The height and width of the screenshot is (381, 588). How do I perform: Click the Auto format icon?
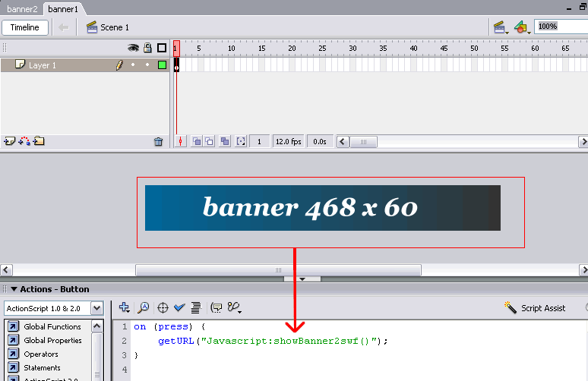[x=196, y=308]
